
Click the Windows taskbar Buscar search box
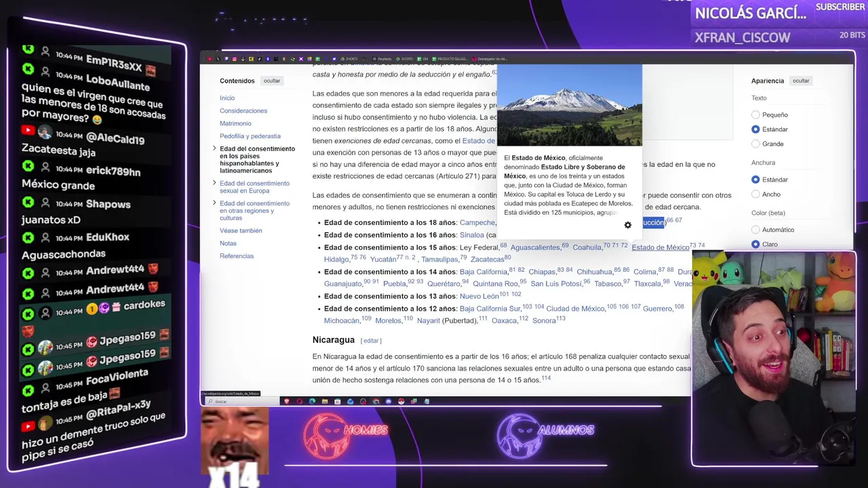point(241,401)
